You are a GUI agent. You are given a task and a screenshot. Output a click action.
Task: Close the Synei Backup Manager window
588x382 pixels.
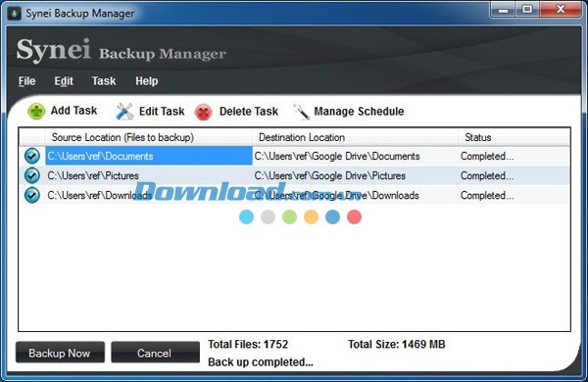click(x=561, y=10)
